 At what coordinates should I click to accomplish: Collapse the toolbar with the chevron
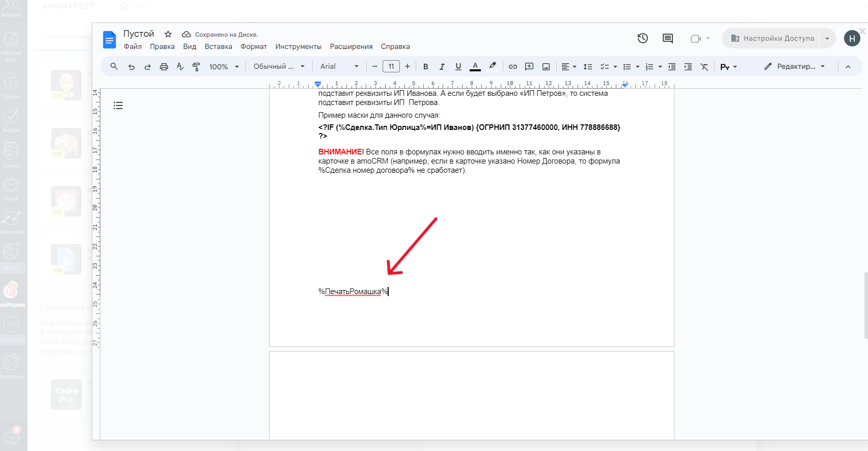pyautogui.click(x=848, y=67)
